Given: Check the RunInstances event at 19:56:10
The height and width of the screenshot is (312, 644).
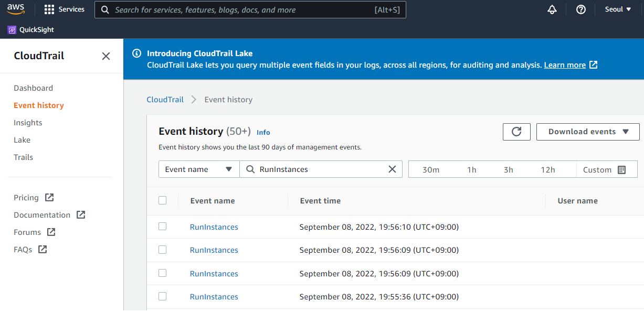Looking at the screenshot, I should [x=163, y=227].
